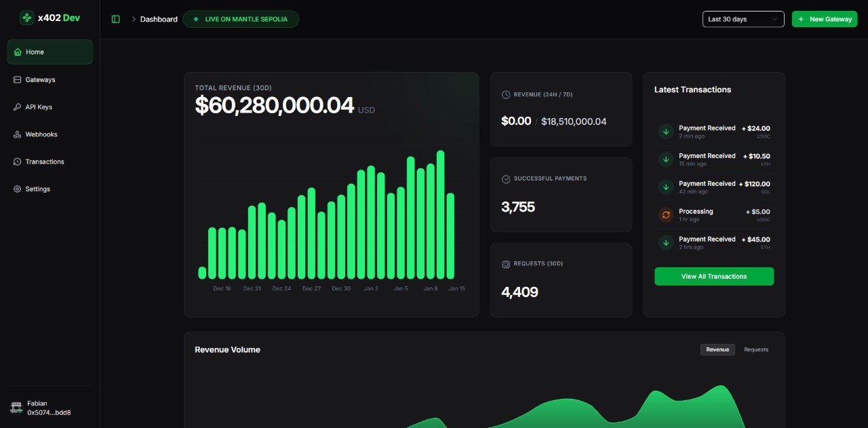The width and height of the screenshot is (868, 428).
Task: Click the Live on Mantle Sepolia badge
Action: 241,19
